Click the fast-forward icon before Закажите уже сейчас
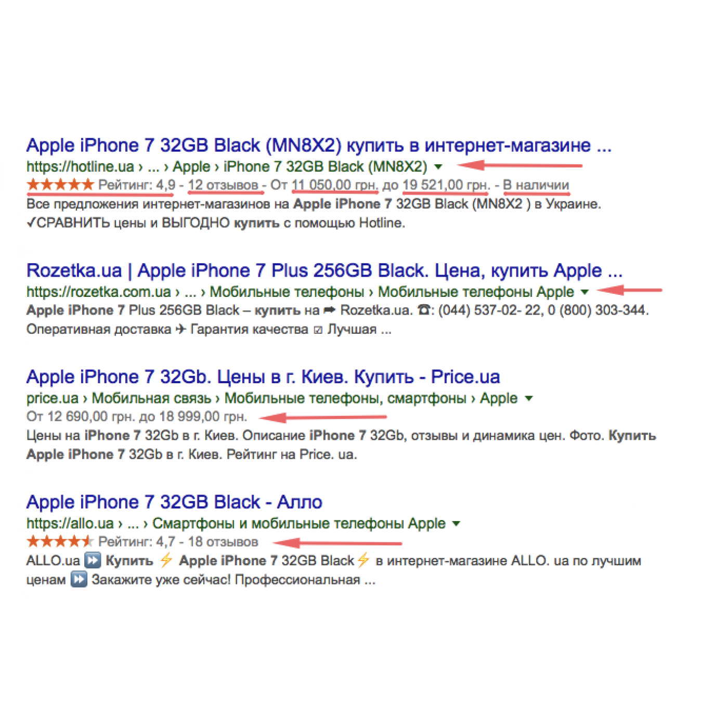 point(79,579)
